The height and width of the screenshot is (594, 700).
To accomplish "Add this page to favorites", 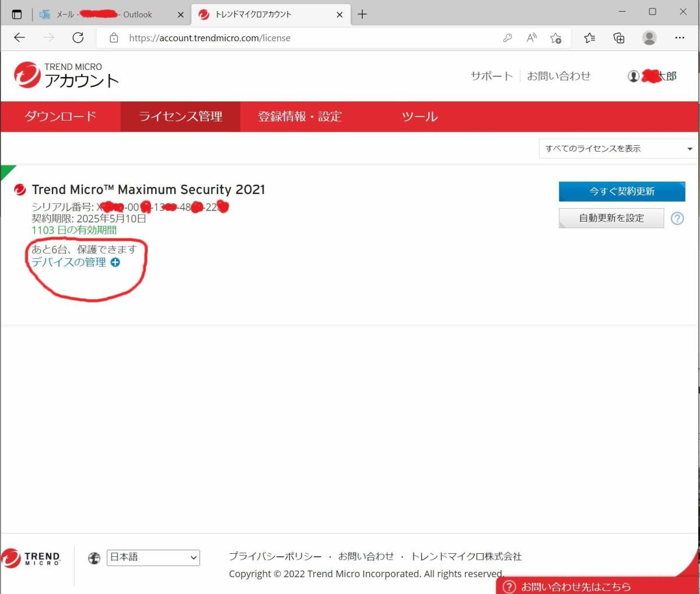I will tap(555, 38).
